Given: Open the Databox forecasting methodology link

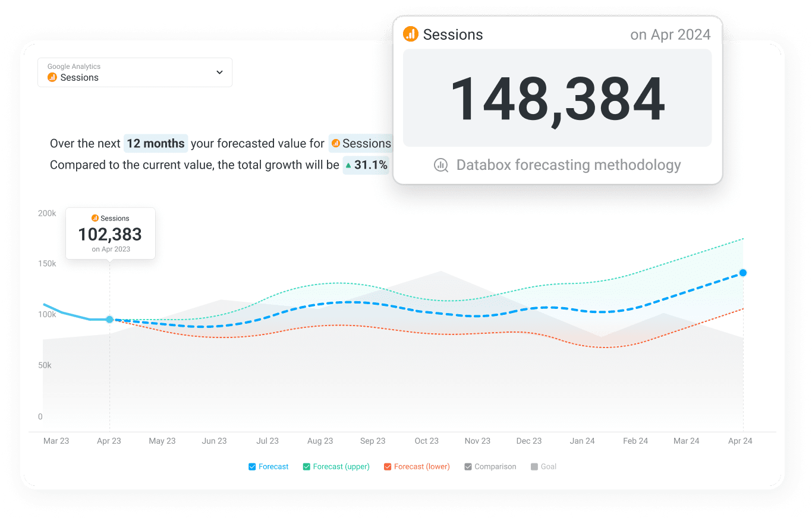Looking at the screenshot, I should pyautogui.click(x=568, y=165).
